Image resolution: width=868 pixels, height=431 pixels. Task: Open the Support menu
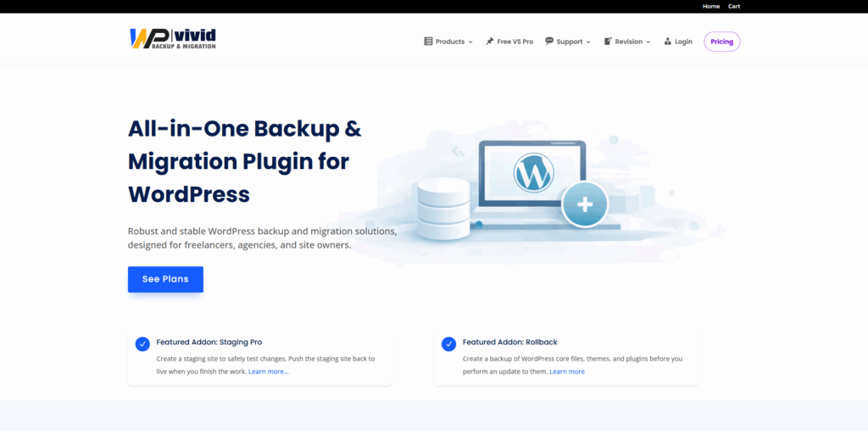(x=568, y=42)
